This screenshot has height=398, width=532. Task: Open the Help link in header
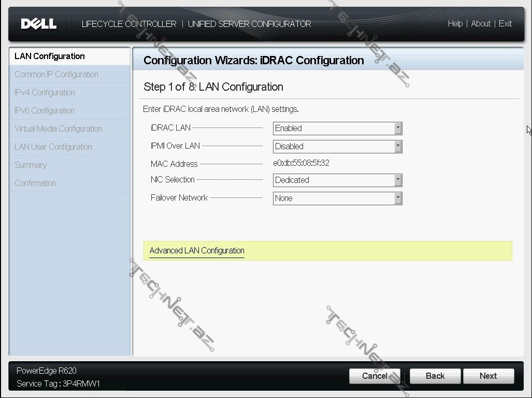click(x=455, y=24)
